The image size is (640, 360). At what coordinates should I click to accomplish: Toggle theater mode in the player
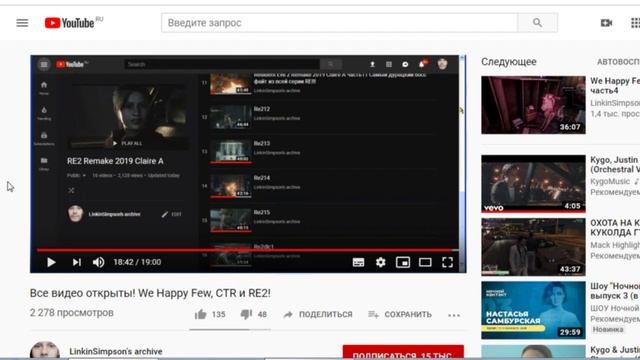tap(425, 262)
